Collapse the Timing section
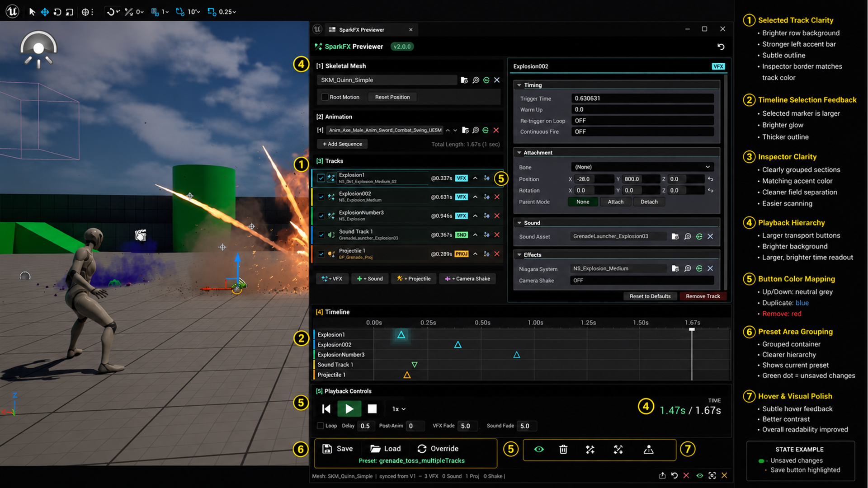868x488 pixels. [519, 85]
